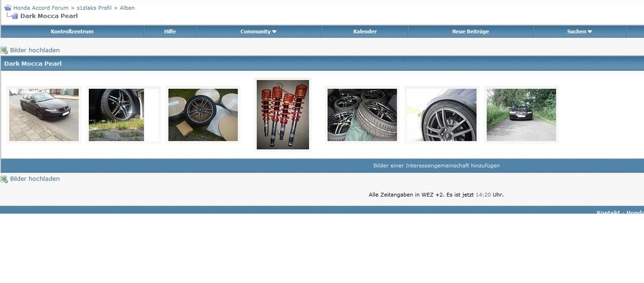Click upload icon beside top Bilder hochladen
Viewport: 644px width, 283px height.
[x=5, y=50]
